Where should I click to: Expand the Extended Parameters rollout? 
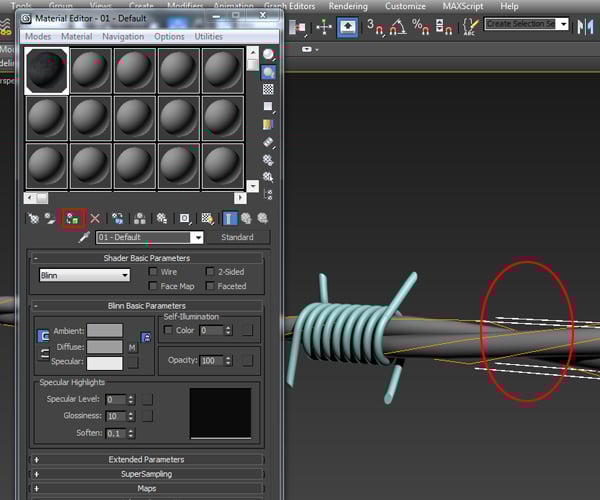tap(148, 460)
